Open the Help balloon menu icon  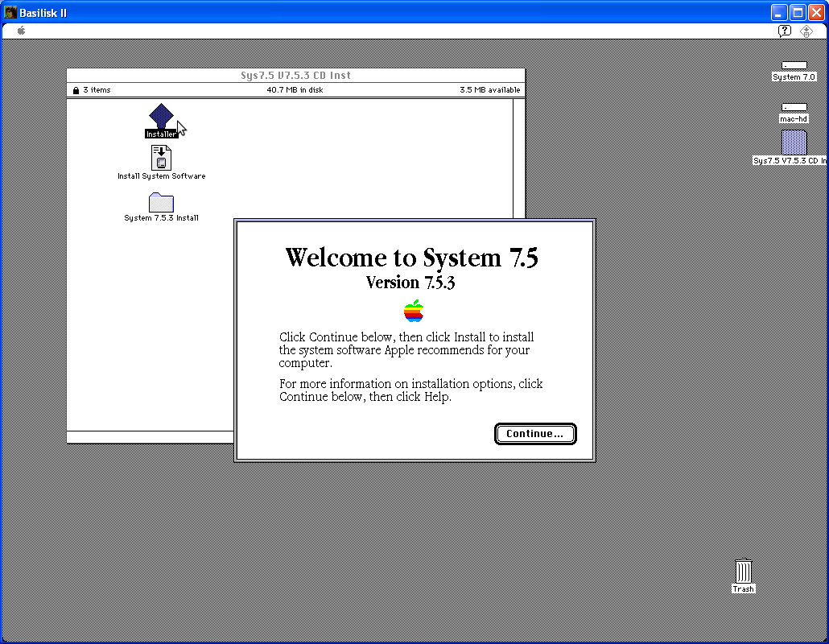point(785,31)
